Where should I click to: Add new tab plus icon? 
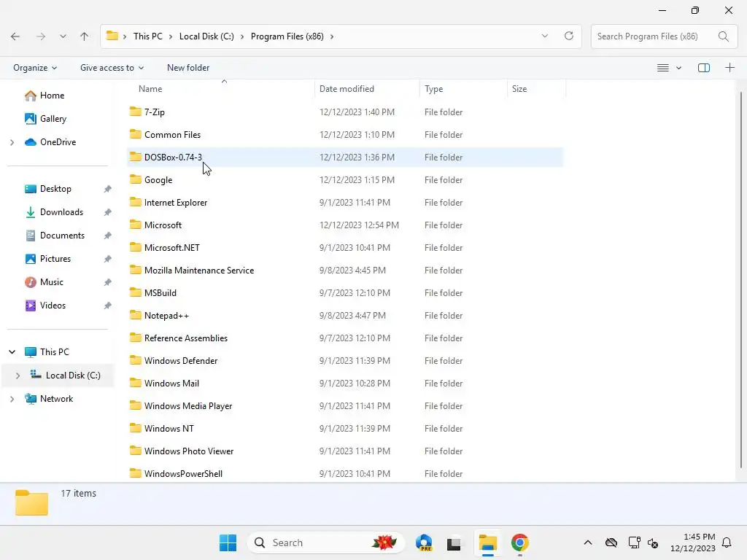[x=729, y=68]
